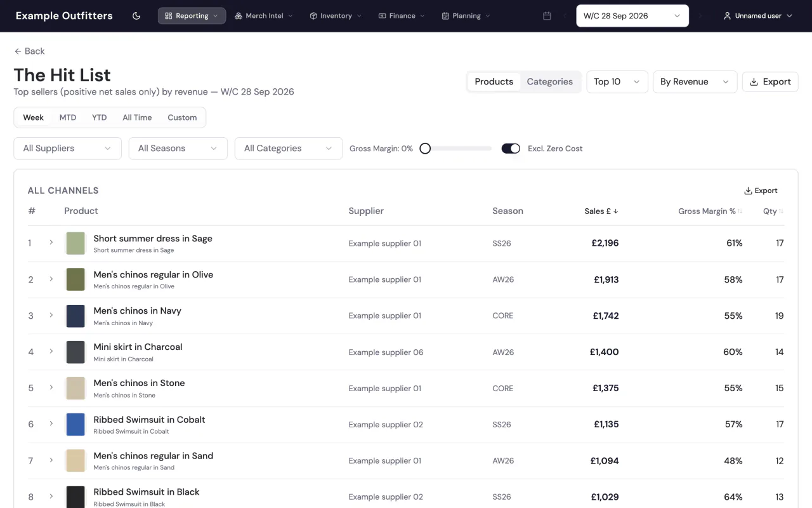Select the All Time period tab
Viewport: 812px width, 508px height.
[x=137, y=117]
